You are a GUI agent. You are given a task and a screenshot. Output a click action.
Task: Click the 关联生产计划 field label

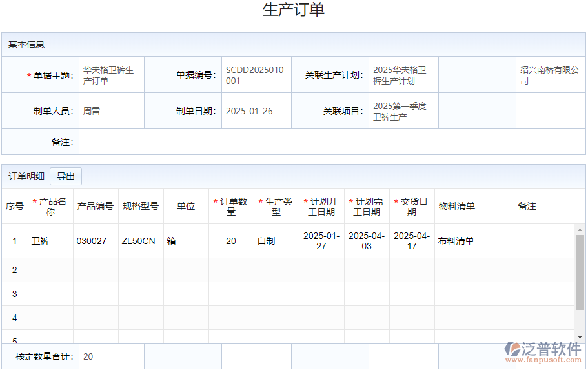click(334, 75)
